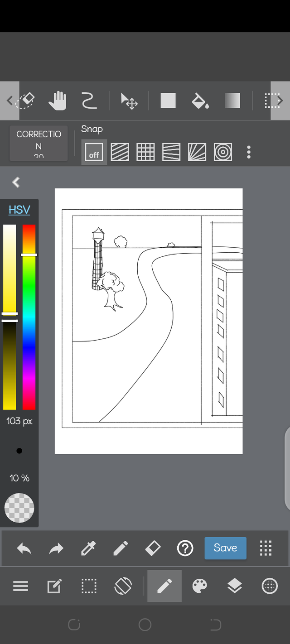Select the rectangular selection tool in top toolbar
The width and height of the screenshot is (290, 644).
point(272,101)
